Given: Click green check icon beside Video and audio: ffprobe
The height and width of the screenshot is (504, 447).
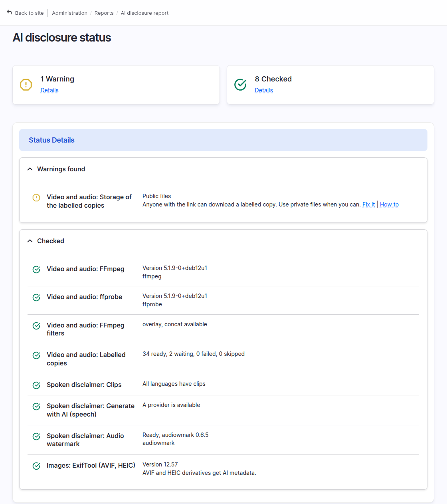Looking at the screenshot, I should point(36,297).
